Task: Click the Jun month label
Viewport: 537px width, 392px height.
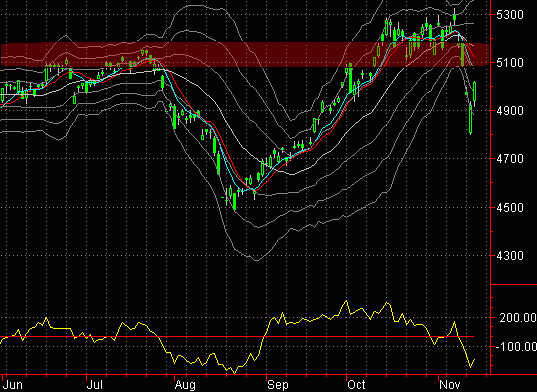Action: coord(13,384)
